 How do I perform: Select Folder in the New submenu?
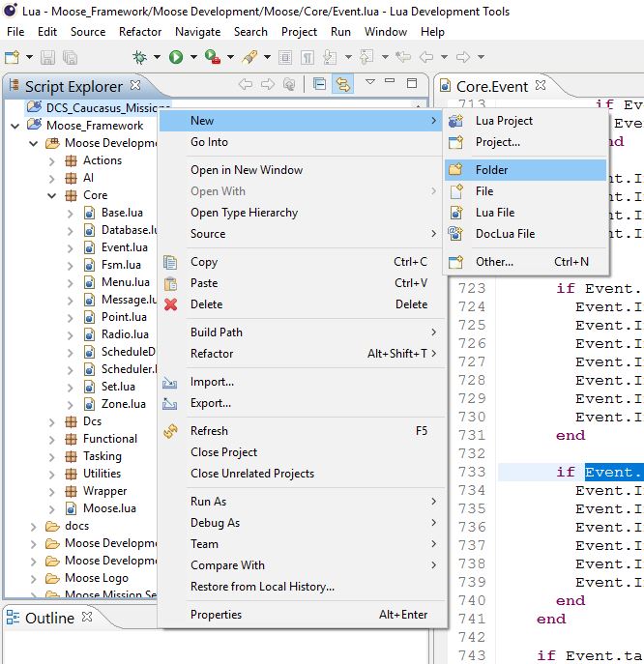491,170
